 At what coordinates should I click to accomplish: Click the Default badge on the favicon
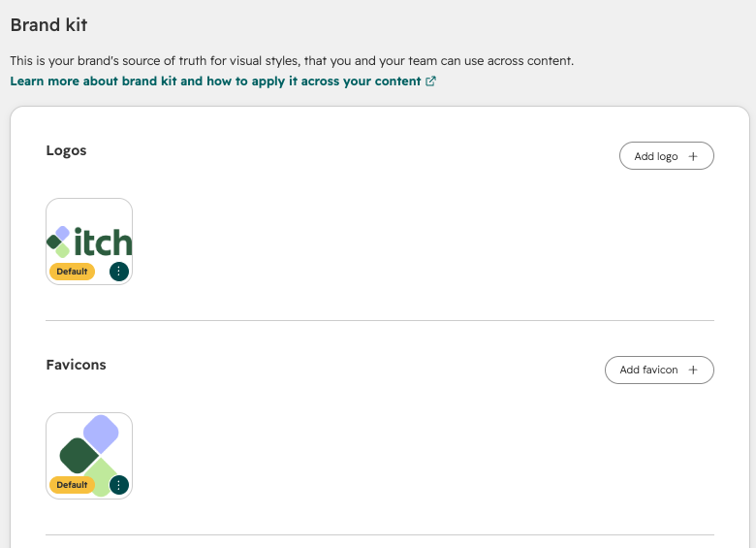72,485
